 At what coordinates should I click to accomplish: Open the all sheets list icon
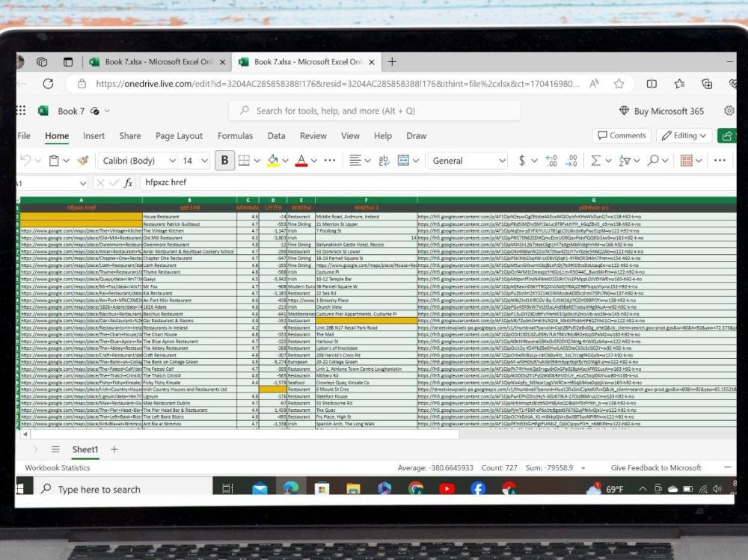pos(55,449)
